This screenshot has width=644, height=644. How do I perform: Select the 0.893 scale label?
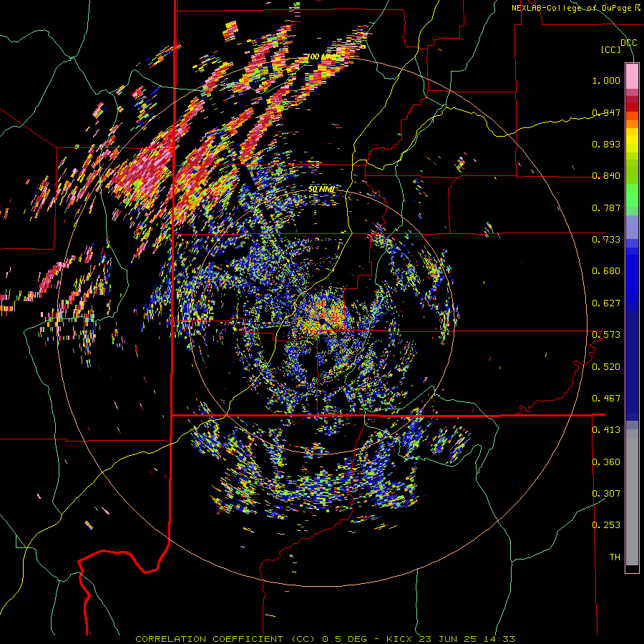[x=606, y=144]
